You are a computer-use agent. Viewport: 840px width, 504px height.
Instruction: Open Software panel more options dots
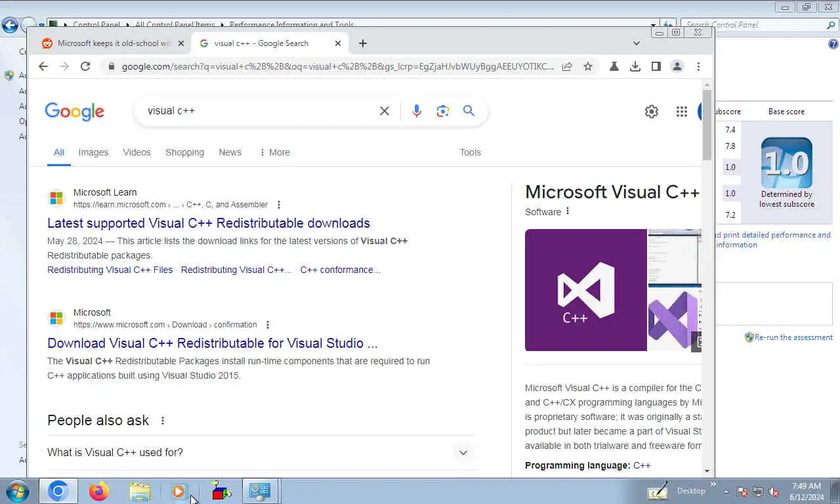click(x=568, y=211)
